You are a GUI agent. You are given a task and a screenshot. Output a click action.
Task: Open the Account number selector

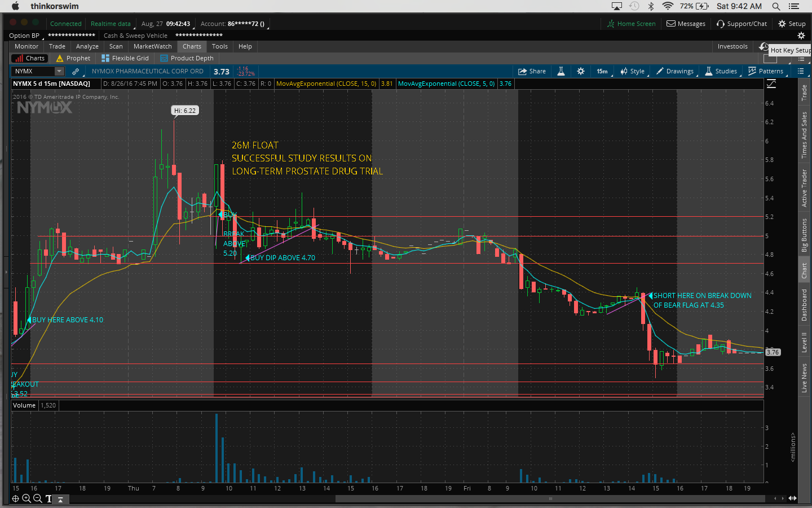click(233, 24)
